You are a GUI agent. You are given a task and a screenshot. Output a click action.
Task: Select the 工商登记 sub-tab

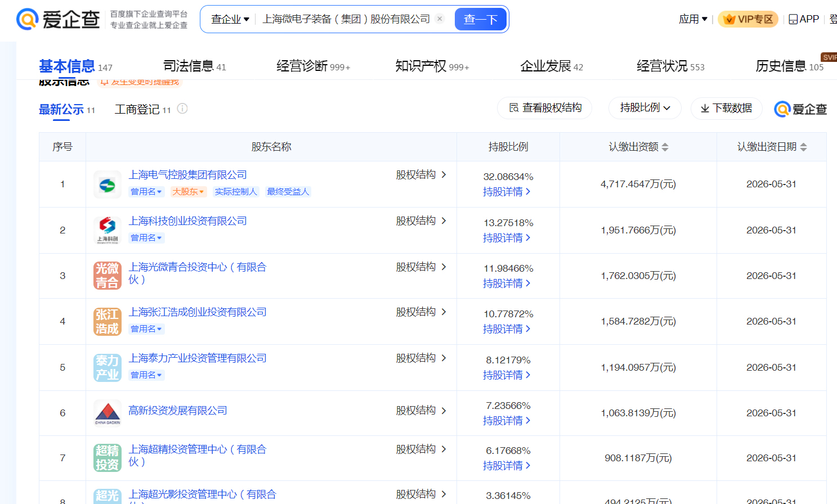(142, 109)
